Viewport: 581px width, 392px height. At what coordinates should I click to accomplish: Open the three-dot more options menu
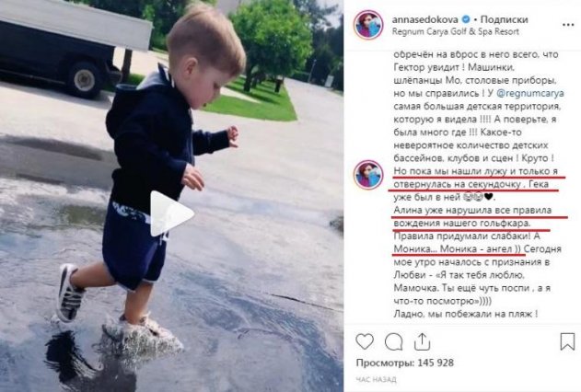[x=568, y=25]
